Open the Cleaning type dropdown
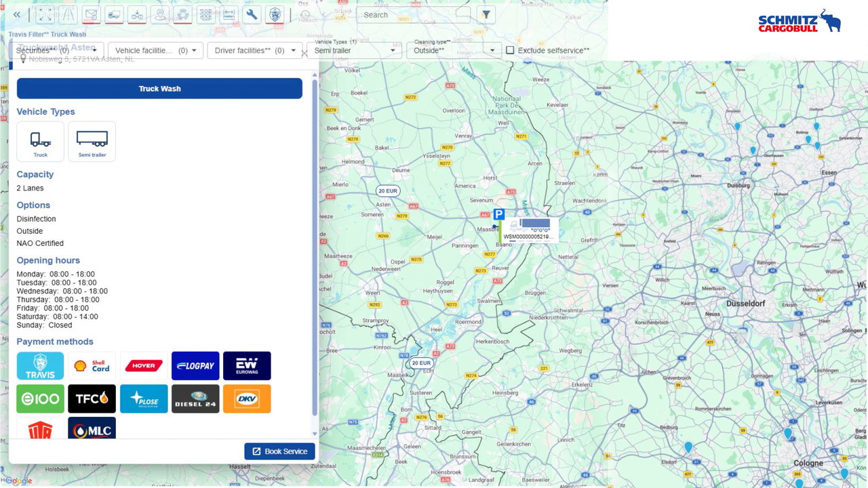The width and height of the screenshot is (868, 488). pos(454,50)
